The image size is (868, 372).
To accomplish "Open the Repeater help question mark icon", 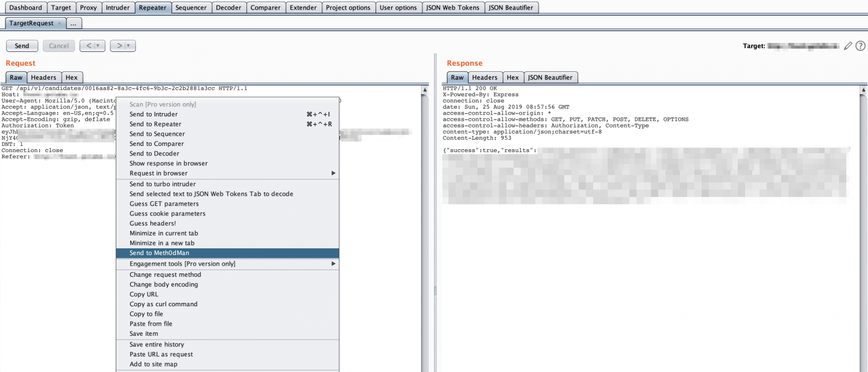I will click(x=860, y=46).
